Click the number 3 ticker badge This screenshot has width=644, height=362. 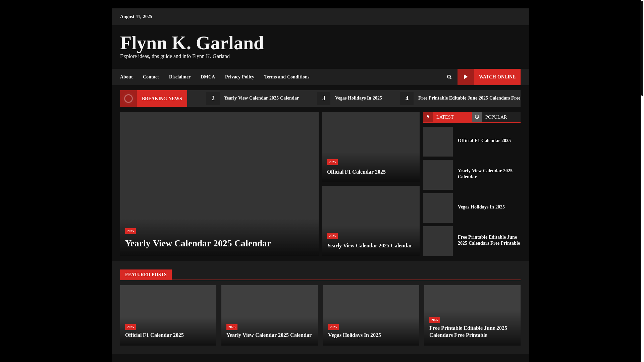(324, 99)
